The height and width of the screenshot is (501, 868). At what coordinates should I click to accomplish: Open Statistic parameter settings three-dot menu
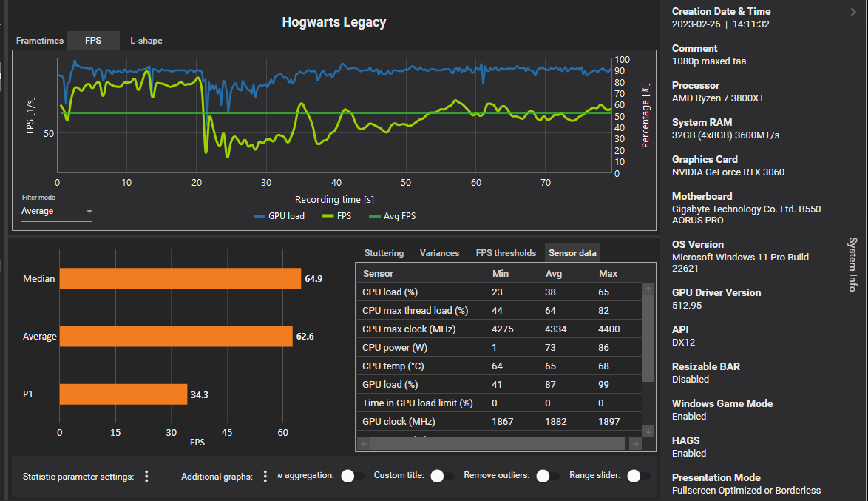click(x=146, y=476)
